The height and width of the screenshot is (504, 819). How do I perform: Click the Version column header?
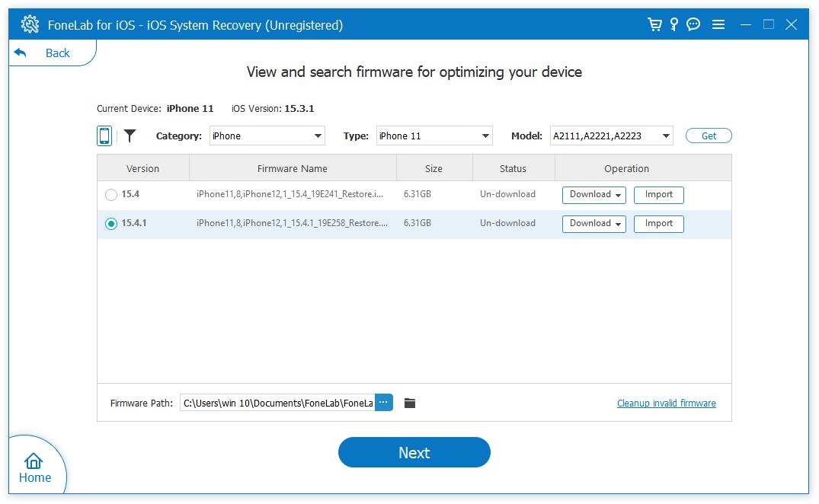click(x=142, y=168)
